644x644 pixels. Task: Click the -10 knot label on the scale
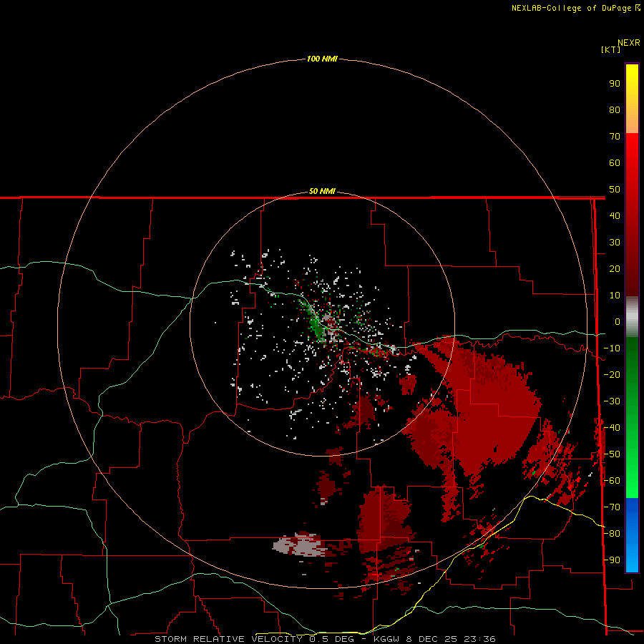pyautogui.click(x=613, y=348)
